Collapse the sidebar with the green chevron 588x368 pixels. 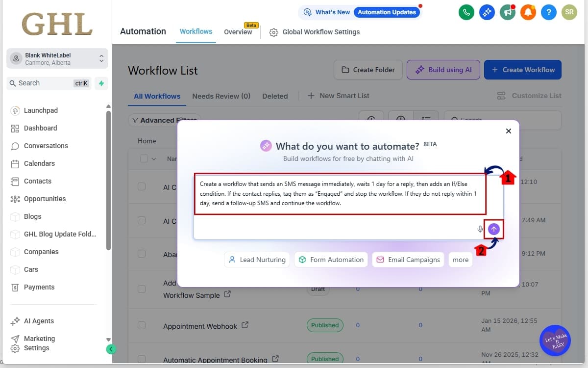coord(111,349)
